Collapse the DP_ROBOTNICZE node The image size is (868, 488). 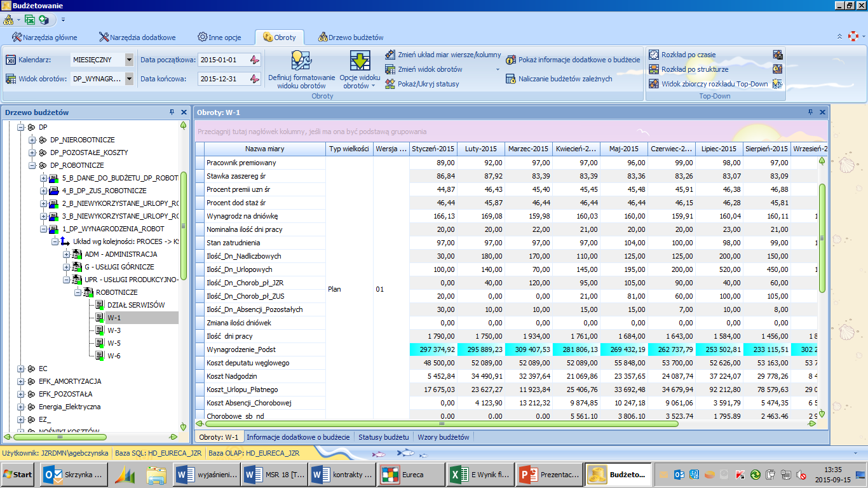click(32, 165)
